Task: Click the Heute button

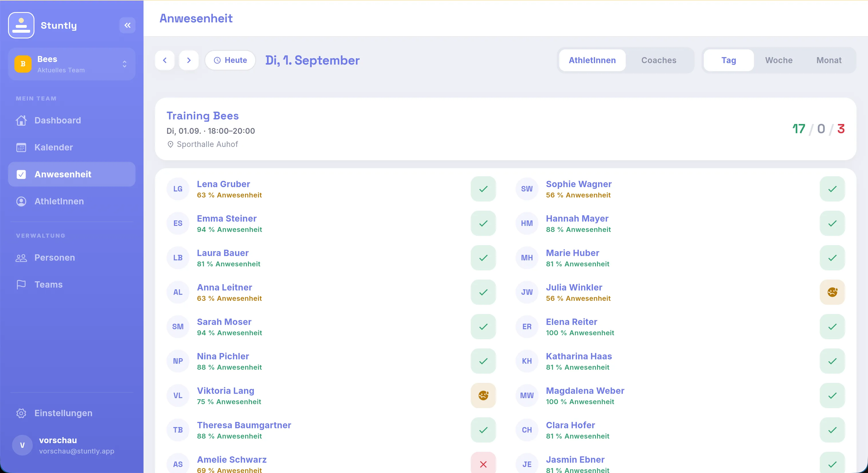Action: [x=230, y=60]
